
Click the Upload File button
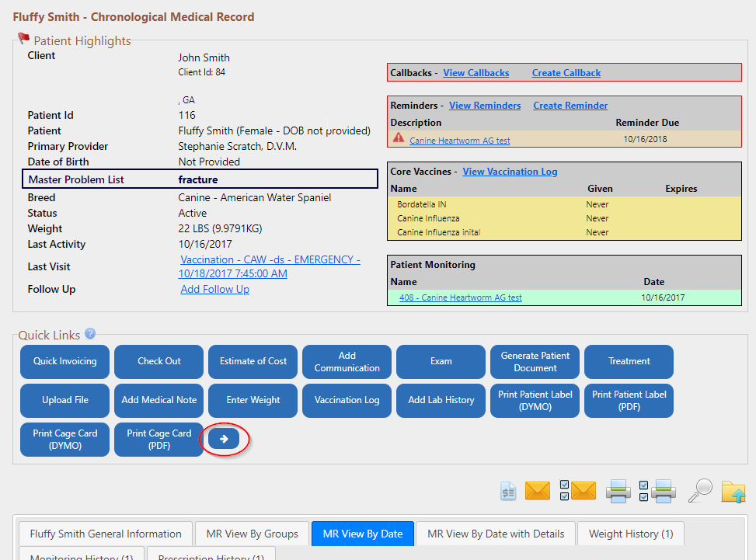[64, 401]
